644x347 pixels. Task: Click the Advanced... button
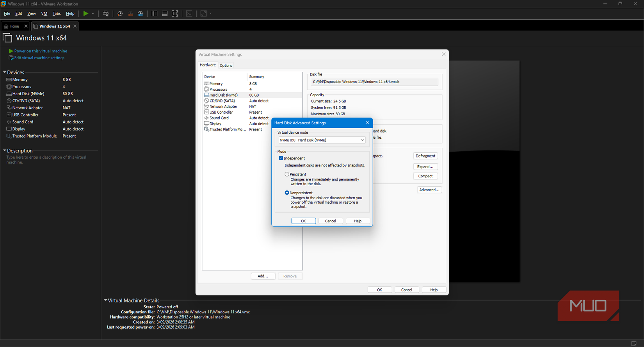[x=429, y=190]
